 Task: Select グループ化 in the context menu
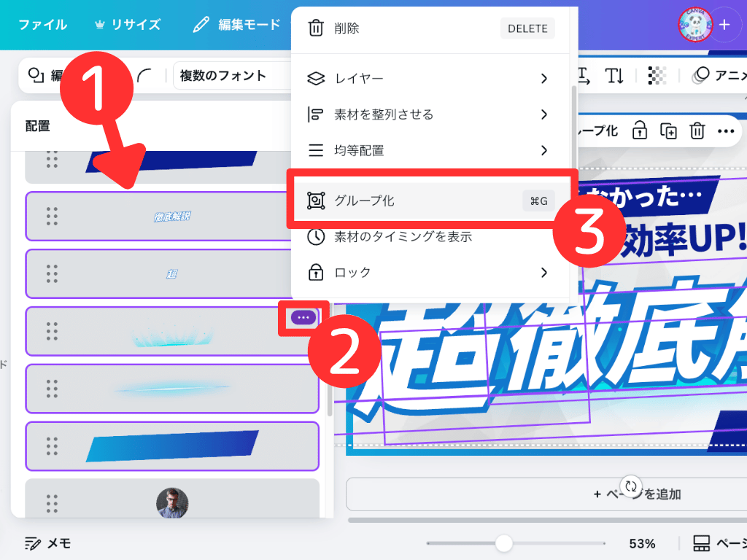(x=430, y=201)
